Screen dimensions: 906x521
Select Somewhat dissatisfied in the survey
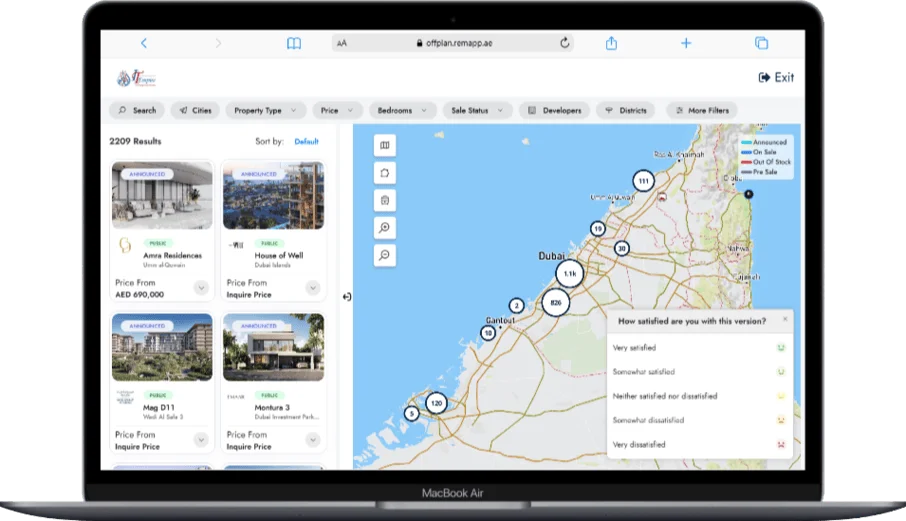700,420
